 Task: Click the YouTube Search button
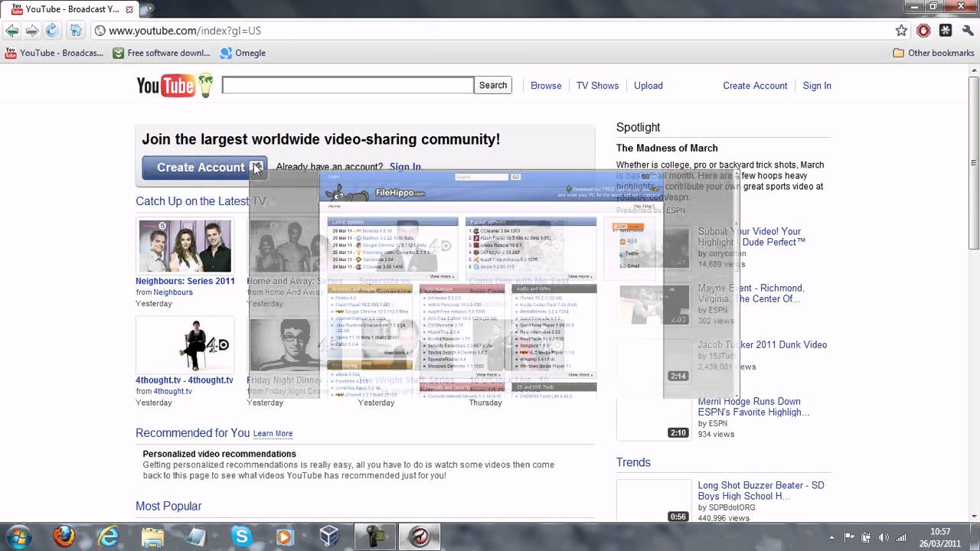(493, 85)
